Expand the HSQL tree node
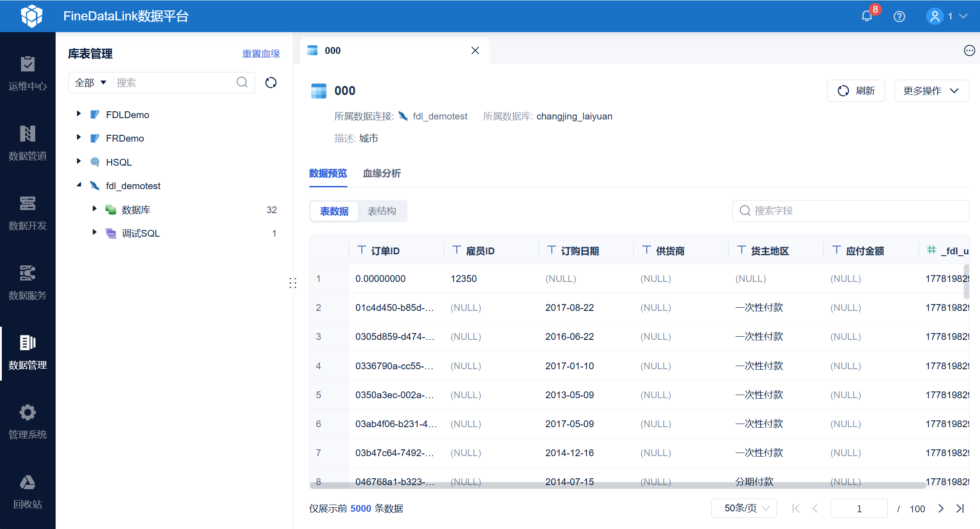 tap(79, 162)
